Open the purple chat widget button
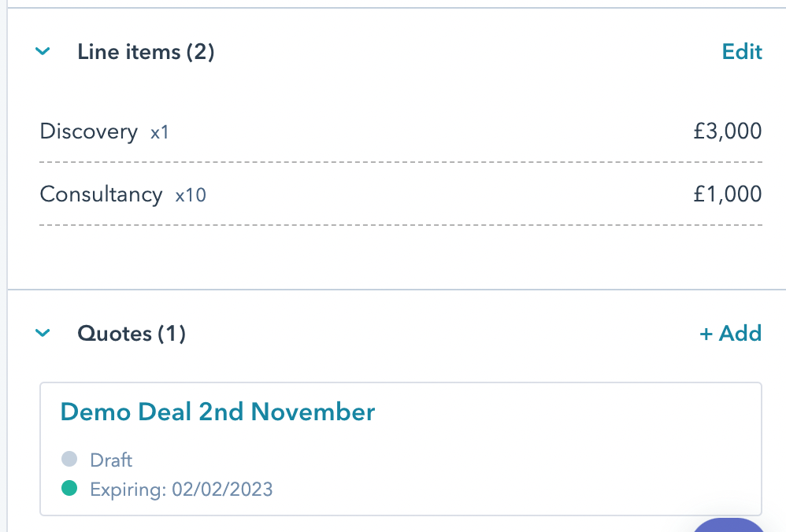Image resolution: width=786 pixels, height=532 pixels. point(729,527)
